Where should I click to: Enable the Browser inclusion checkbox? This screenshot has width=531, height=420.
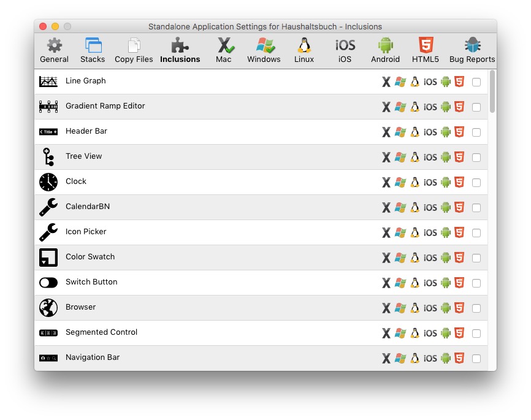click(x=476, y=308)
